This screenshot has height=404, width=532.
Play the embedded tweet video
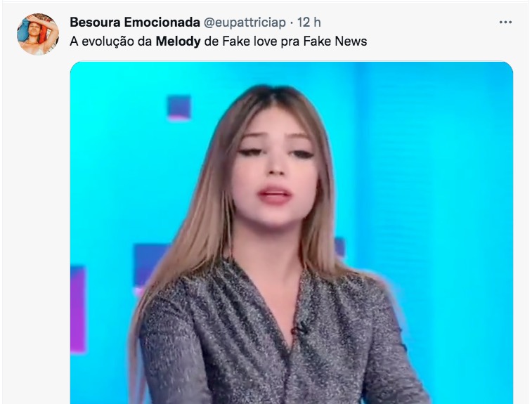click(292, 233)
